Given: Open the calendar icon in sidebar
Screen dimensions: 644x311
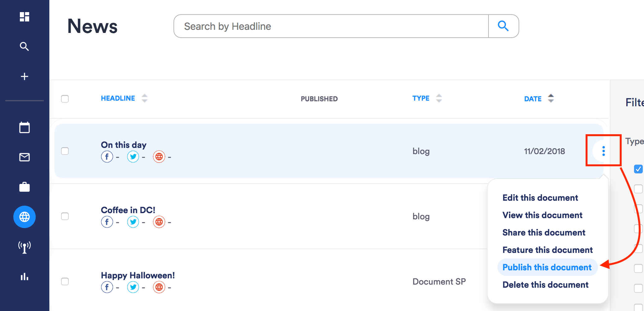Looking at the screenshot, I should 24,127.
